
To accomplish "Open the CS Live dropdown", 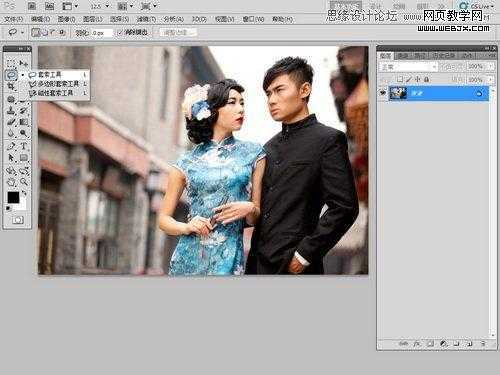I will tap(477, 6).
